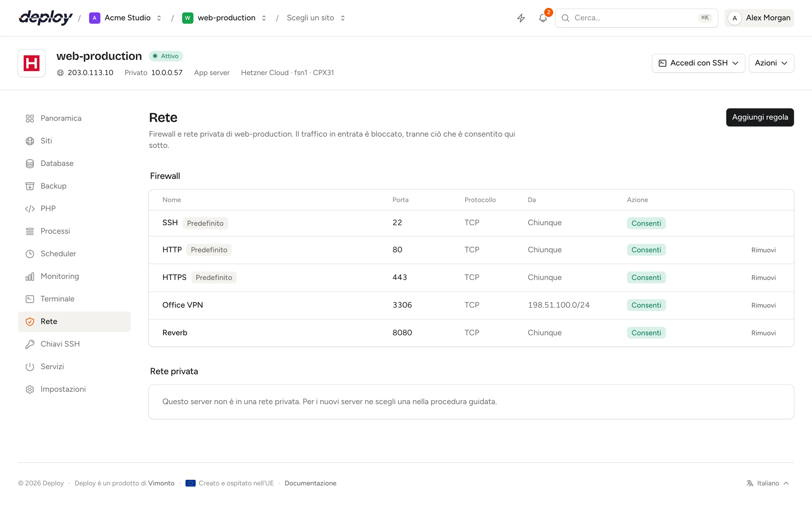The width and height of the screenshot is (812, 508).
Task: Click the 198.51.100.0/24 source cell
Action: click(558, 305)
